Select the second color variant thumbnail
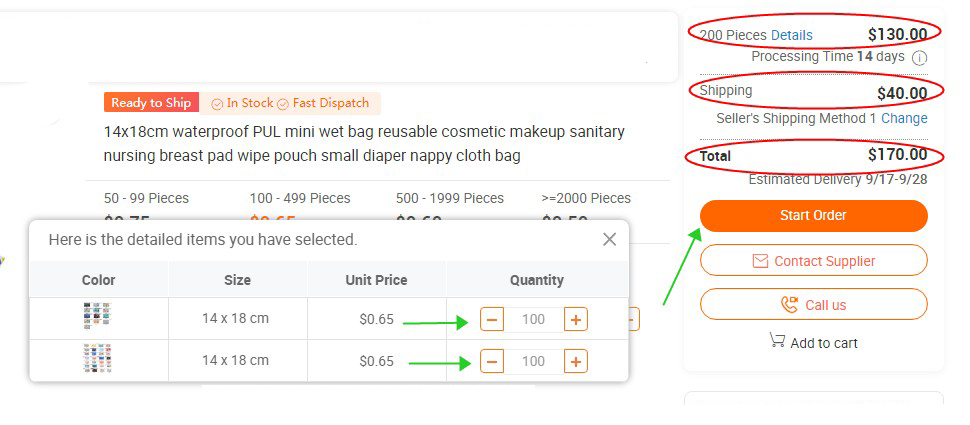The width and height of the screenshot is (970, 425). tap(97, 359)
